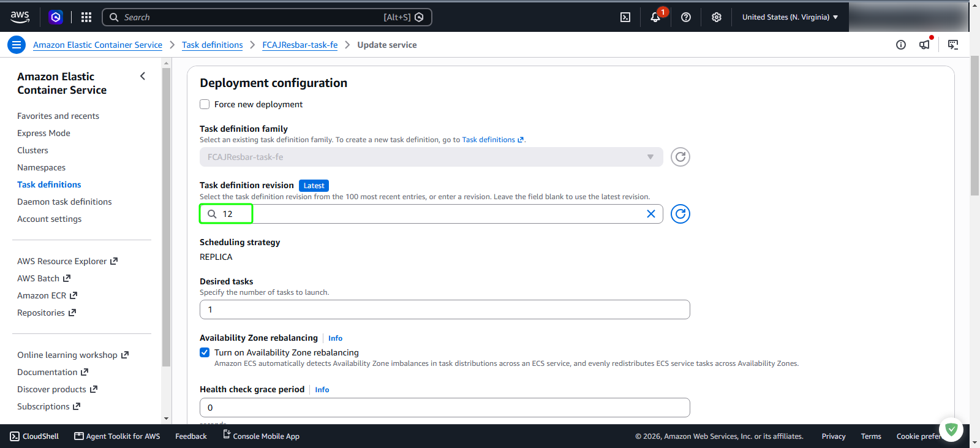Open Repositories external link

47,313
